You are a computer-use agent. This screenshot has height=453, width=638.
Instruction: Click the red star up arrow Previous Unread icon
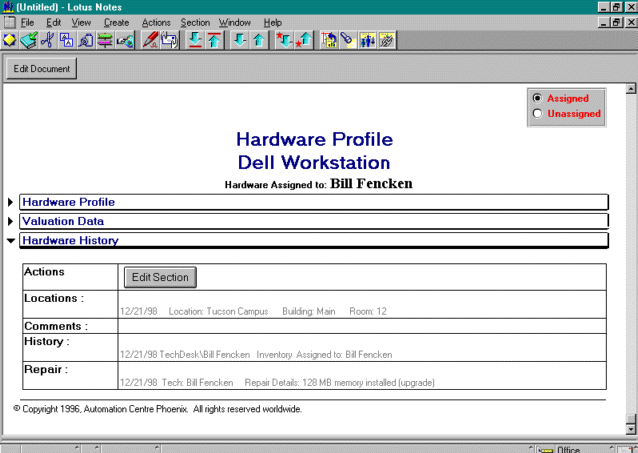coord(304,40)
